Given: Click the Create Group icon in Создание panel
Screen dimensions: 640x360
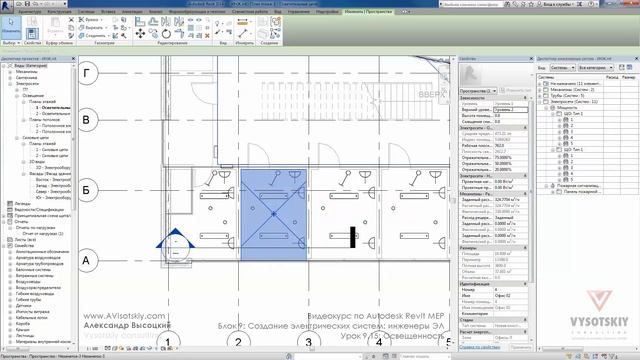Looking at the screenshot, I should pyautogui.click(x=276, y=22).
